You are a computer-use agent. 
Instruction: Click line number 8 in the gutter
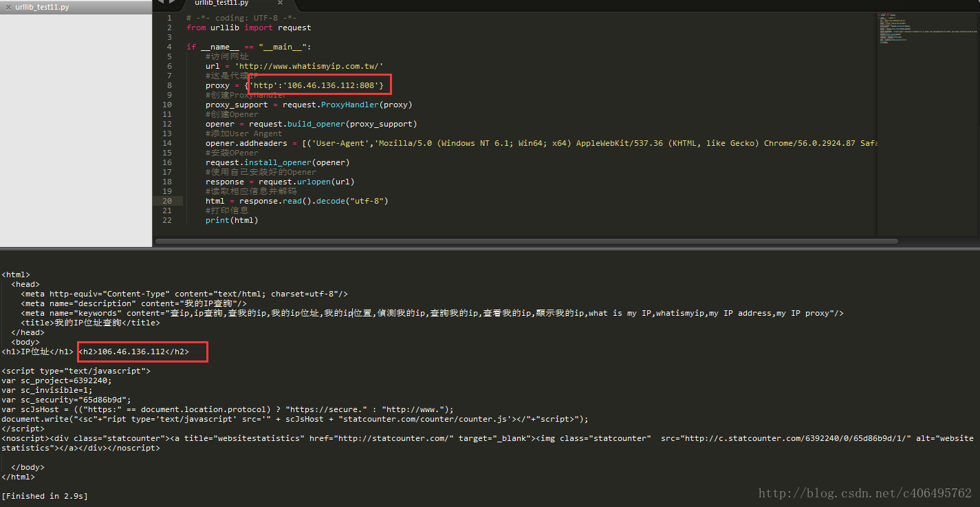[x=169, y=85]
